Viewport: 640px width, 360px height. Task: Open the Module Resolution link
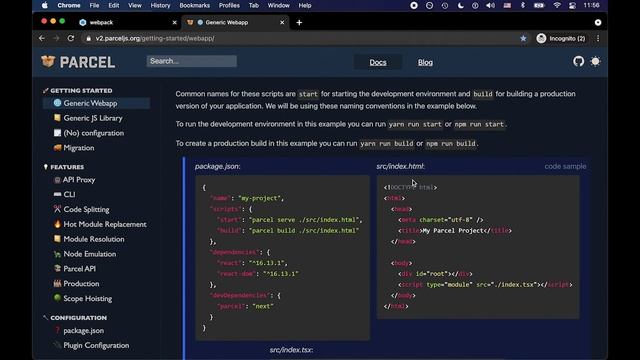coord(94,239)
